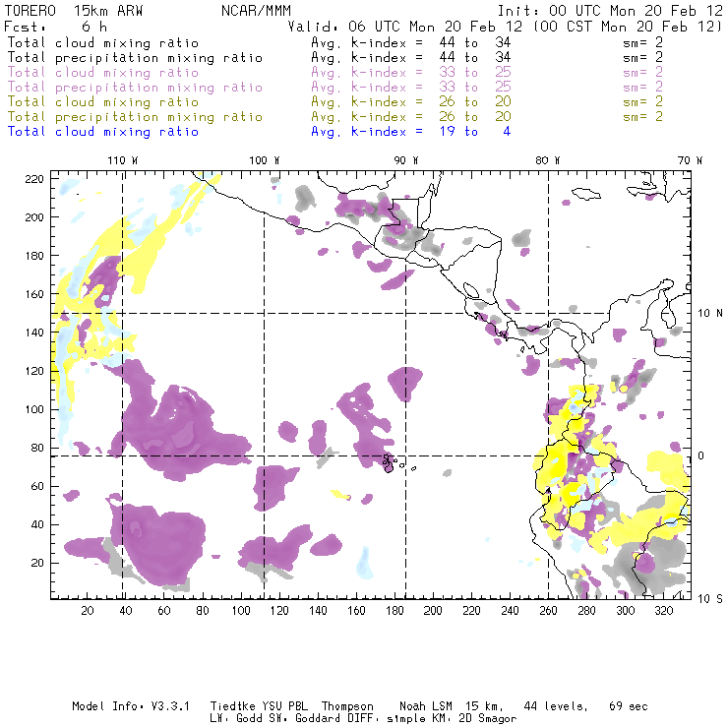Select the "NCAR/MMM" header label
Screen dimensions: 728x728
[257, 11]
